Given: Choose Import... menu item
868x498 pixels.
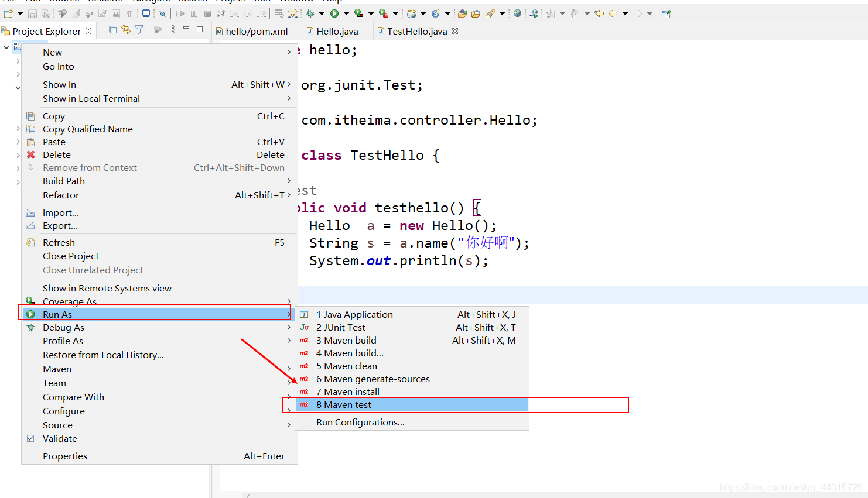Looking at the screenshot, I should (x=159, y=212).
